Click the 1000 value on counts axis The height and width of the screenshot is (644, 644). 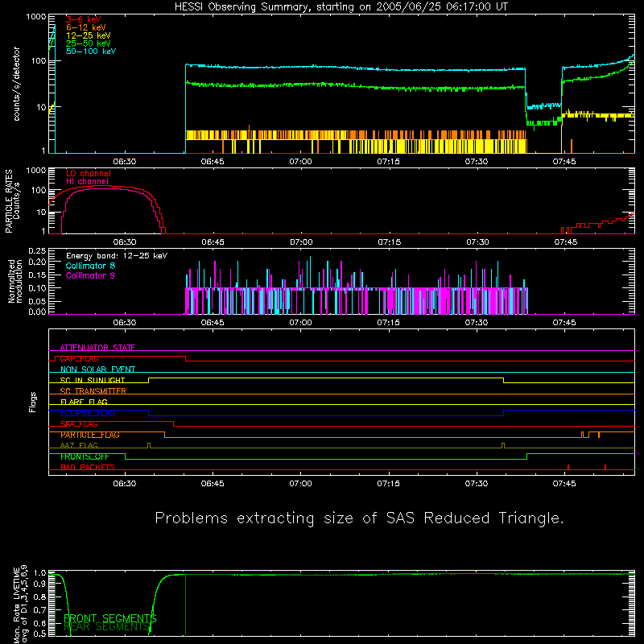coord(36,17)
